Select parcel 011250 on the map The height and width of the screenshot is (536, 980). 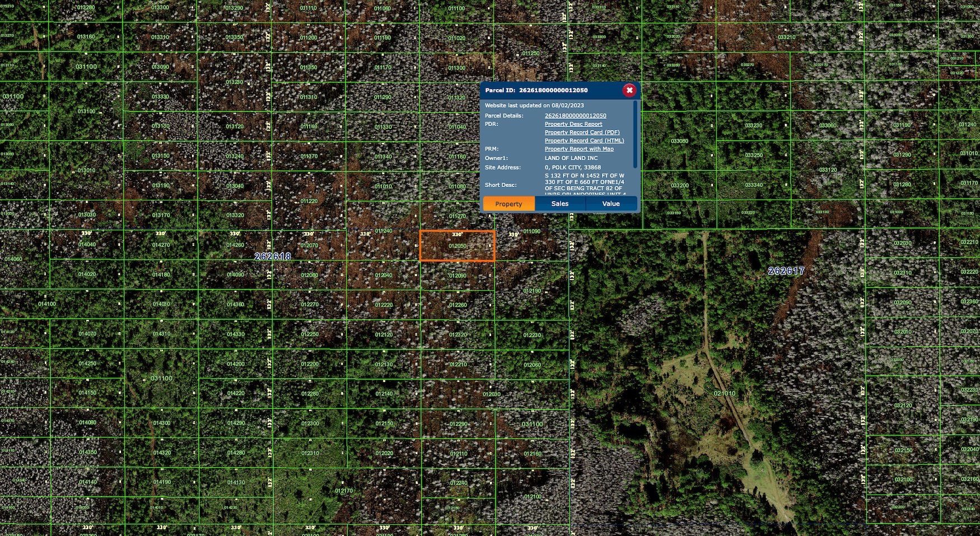[530, 54]
